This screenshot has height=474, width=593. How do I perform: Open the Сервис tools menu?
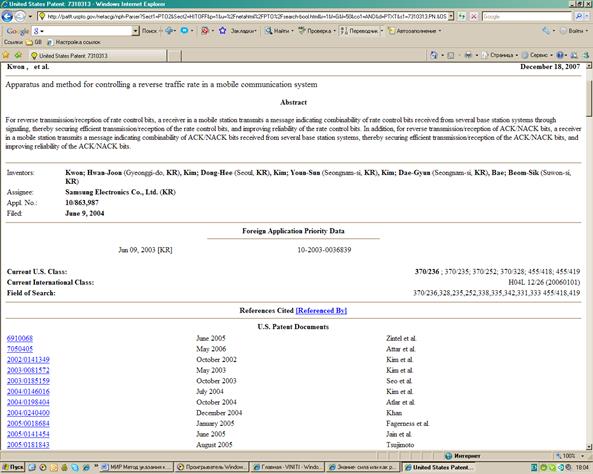coord(538,56)
